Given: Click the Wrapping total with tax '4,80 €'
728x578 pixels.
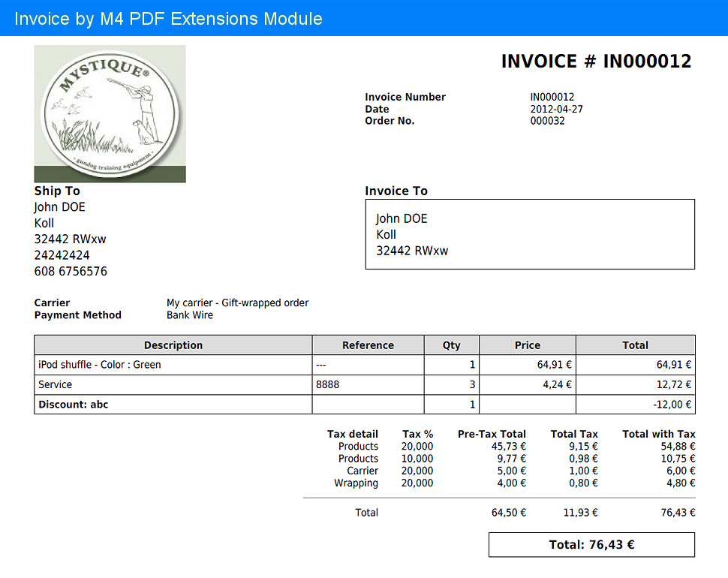Looking at the screenshot, I should pos(681,483).
